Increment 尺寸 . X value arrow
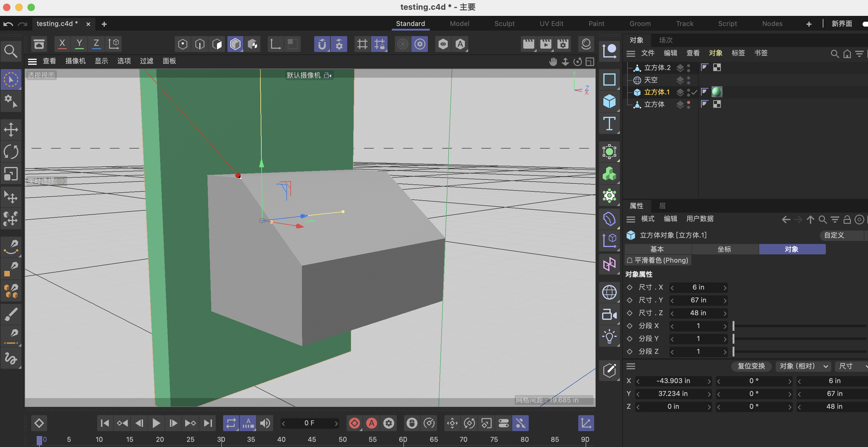 click(725, 288)
